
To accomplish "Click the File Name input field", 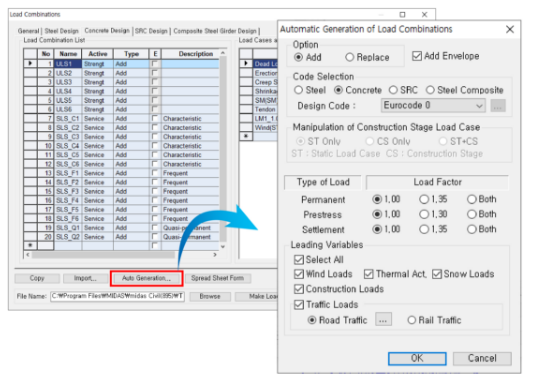I will [x=117, y=296].
